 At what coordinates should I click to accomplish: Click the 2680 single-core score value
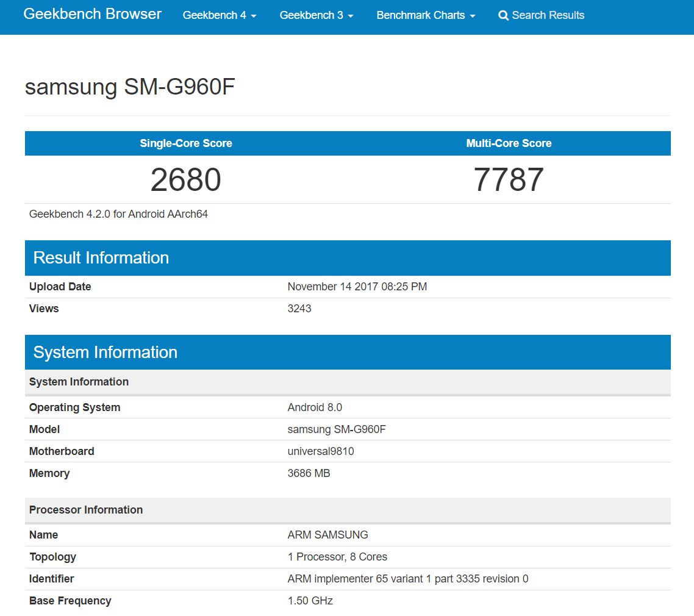pos(186,179)
